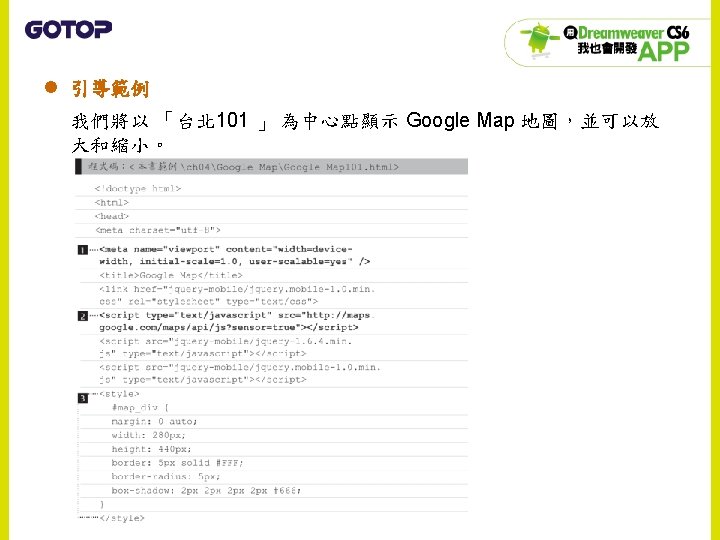This screenshot has width=720, height=540.
Task: Click the margin: 0 auto; line
Action: click(154, 422)
